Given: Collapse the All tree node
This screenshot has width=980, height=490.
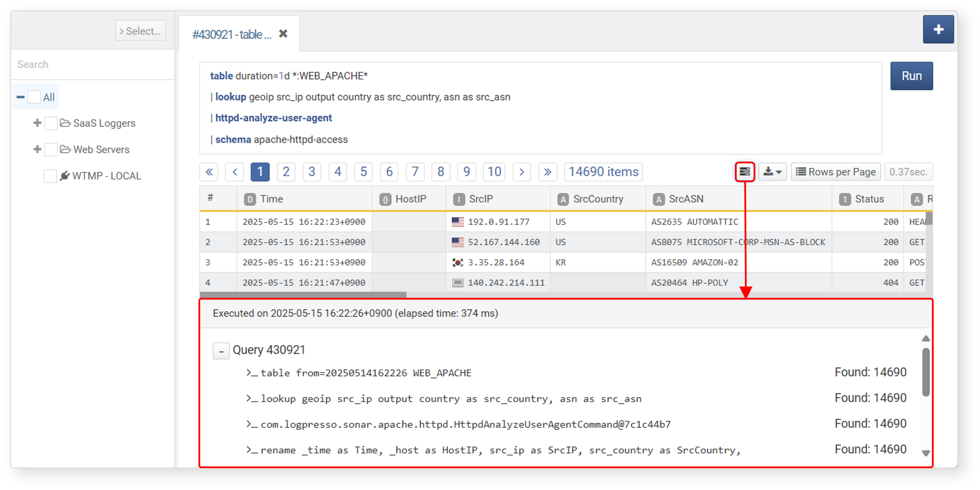Looking at the screenshot, I should (x=20, y=97).
